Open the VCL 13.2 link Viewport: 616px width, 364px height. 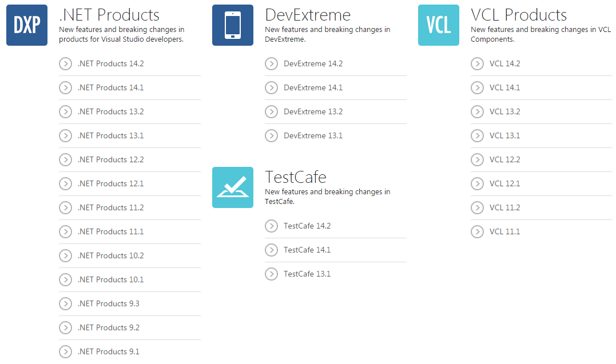(505, 111)
